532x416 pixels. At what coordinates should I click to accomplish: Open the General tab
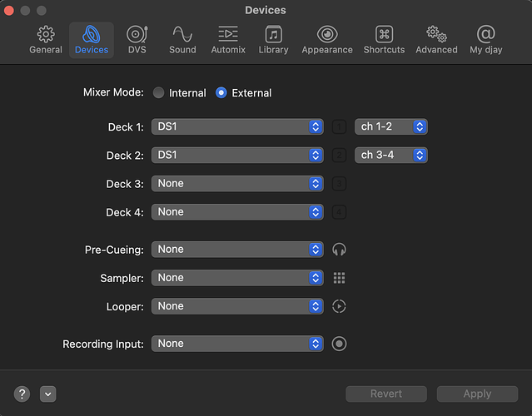(x=46, y=39)
